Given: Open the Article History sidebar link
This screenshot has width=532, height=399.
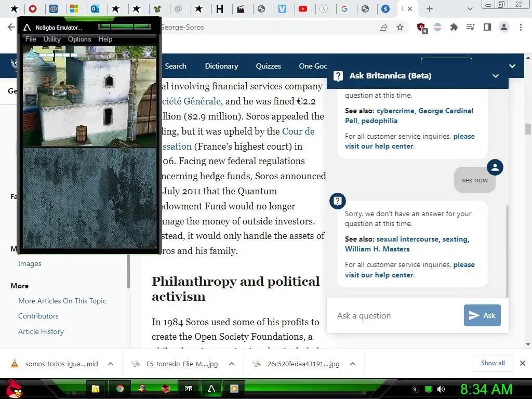Looking at the screenshot, I should click(41, 331).
